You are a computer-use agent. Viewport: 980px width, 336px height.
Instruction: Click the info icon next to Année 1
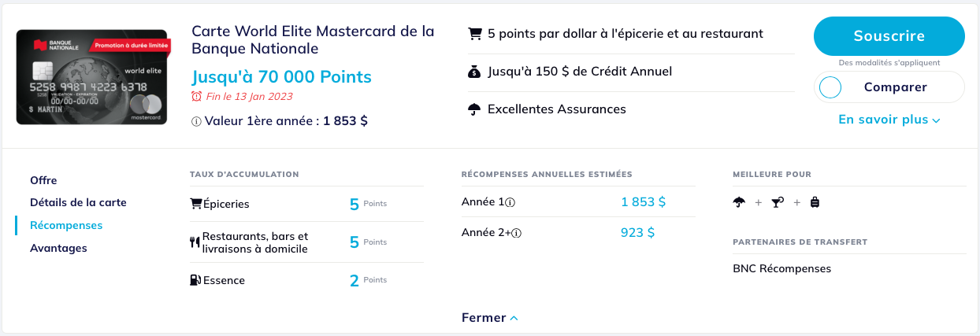(510, 202)
